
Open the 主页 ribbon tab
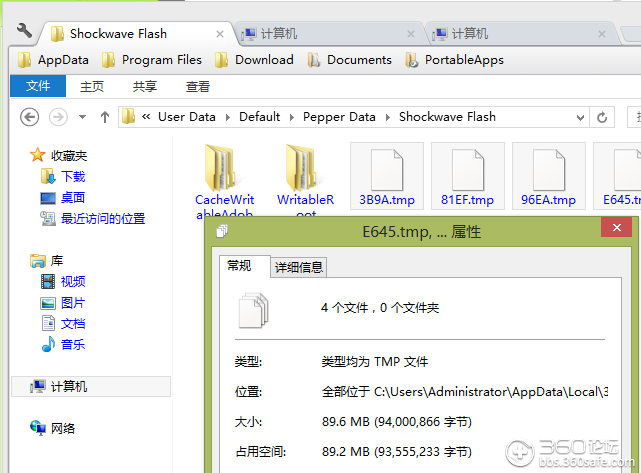click(x=92, y=86)
